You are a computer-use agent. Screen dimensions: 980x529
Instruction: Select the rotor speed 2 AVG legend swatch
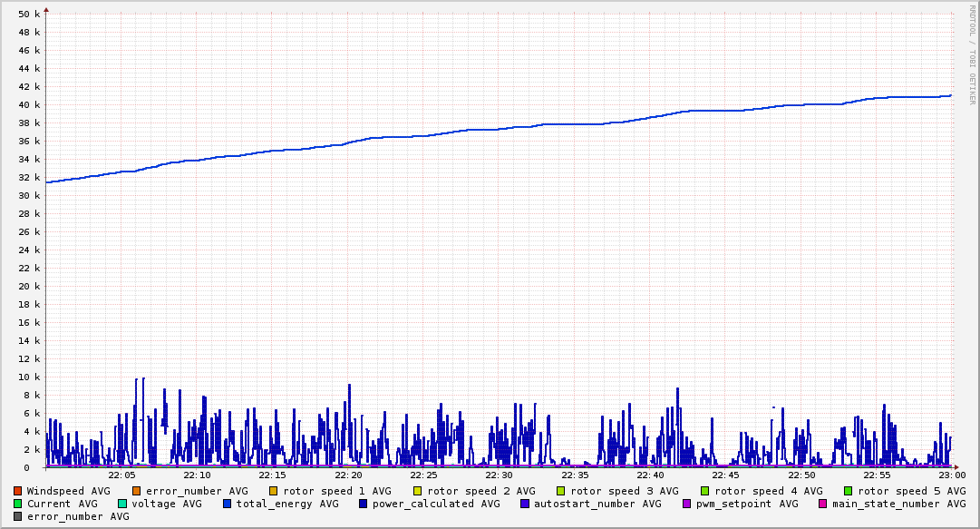pyautogui.click(x=418, y=491)
